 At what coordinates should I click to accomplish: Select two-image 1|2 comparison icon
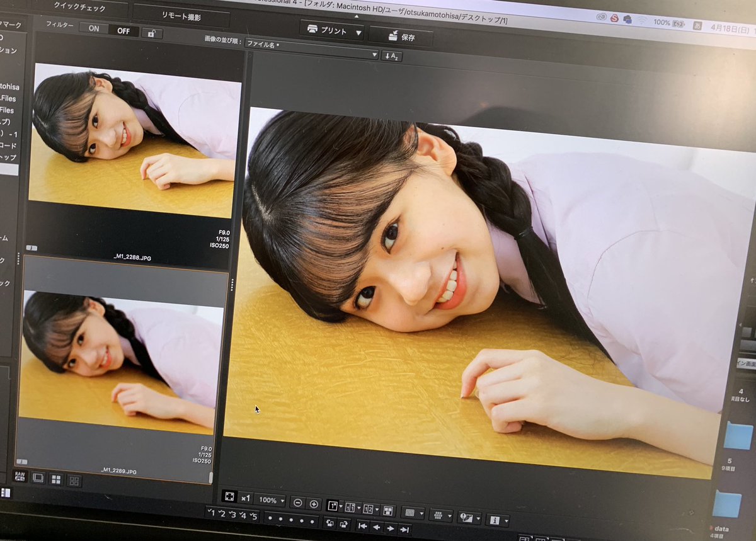(368, 509)
